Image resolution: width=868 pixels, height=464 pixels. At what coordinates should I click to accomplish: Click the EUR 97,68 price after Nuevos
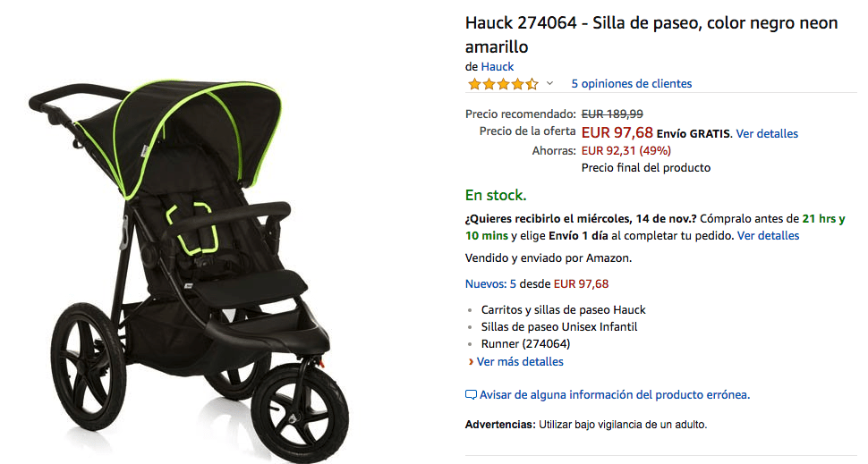pos(581,283)
